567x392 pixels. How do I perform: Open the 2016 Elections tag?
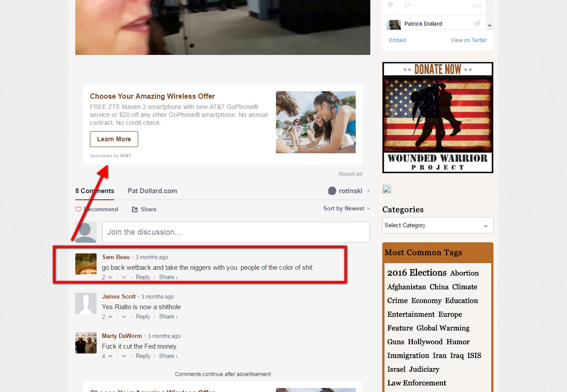point(417,273)
